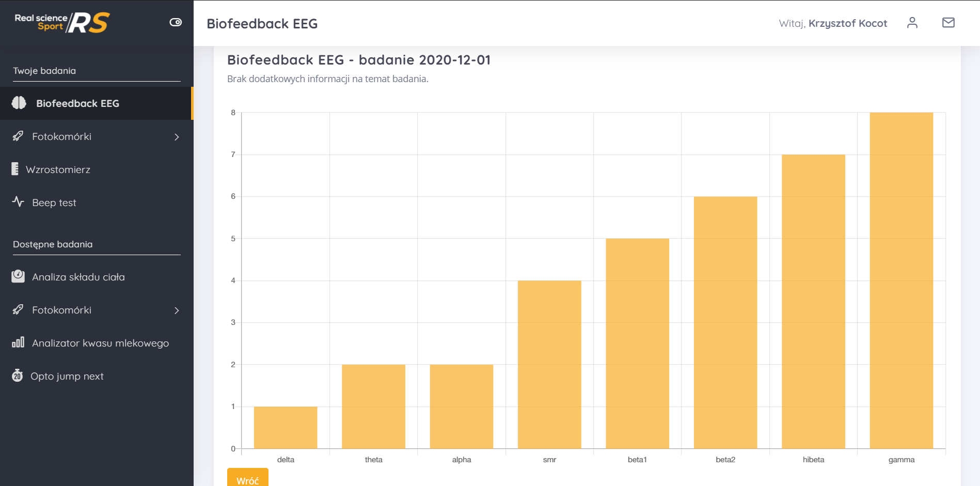This screenshot has height=486, width=980.
Task: Open the user profile icon
Action: [x=912, y=23]
